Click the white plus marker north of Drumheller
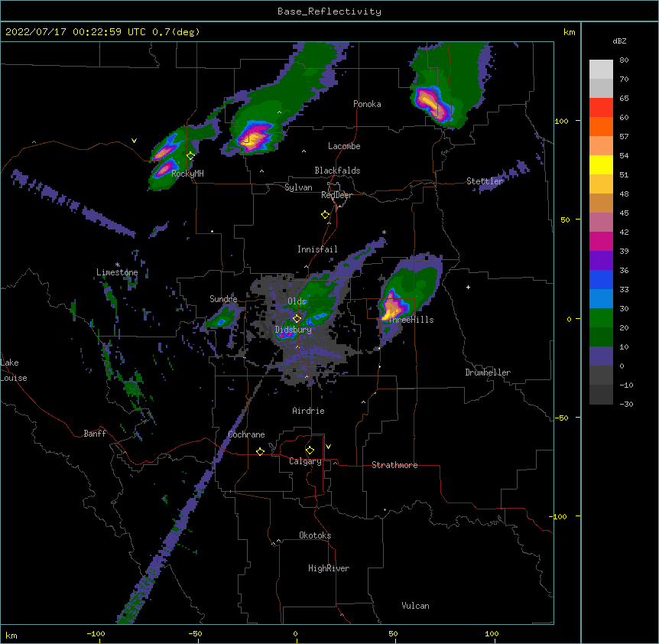The image size is (659, 644). (x=468, y=287)
